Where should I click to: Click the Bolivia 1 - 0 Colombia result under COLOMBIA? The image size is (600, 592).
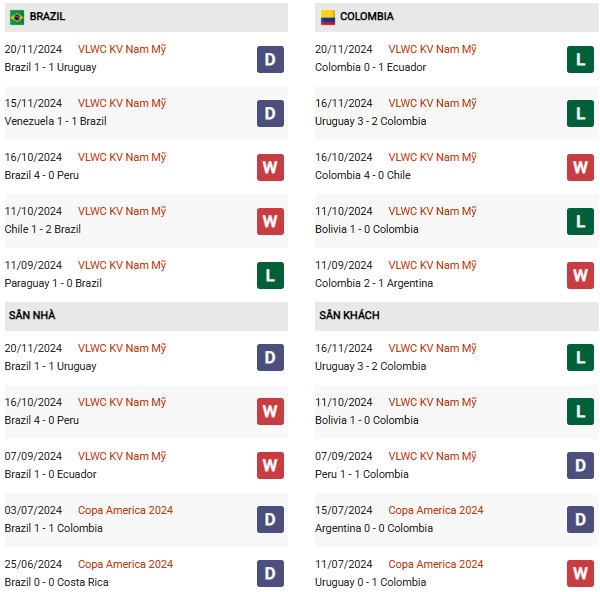(x=367, y=229)
